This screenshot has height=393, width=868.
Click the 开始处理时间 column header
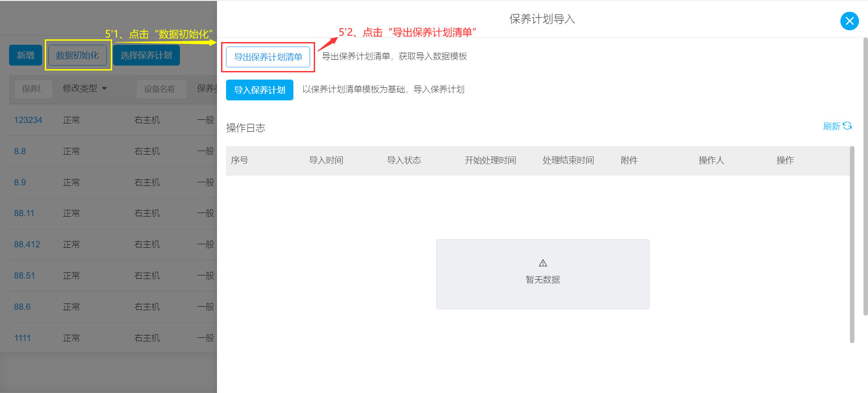[x=491, y=160]
